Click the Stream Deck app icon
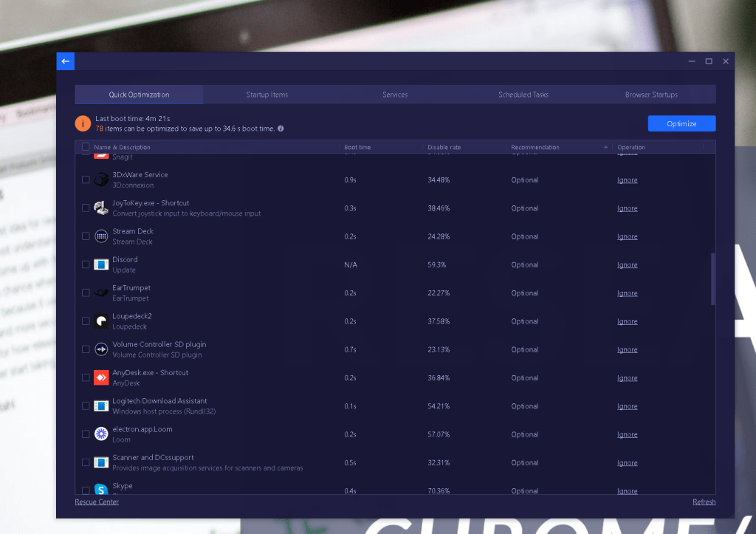 (101, 236)
